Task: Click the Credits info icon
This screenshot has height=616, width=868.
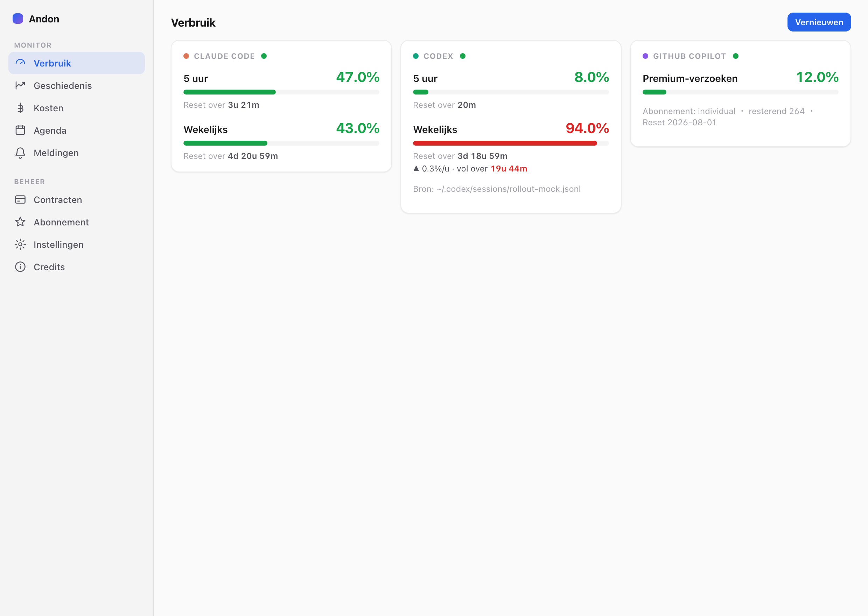Action: click(20, 267)
